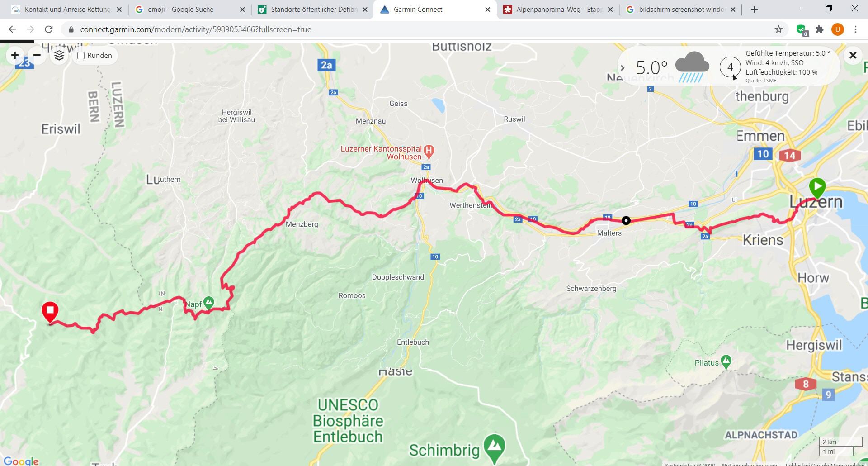
Task: Open the map layers selector
Action: pos(59,55)
